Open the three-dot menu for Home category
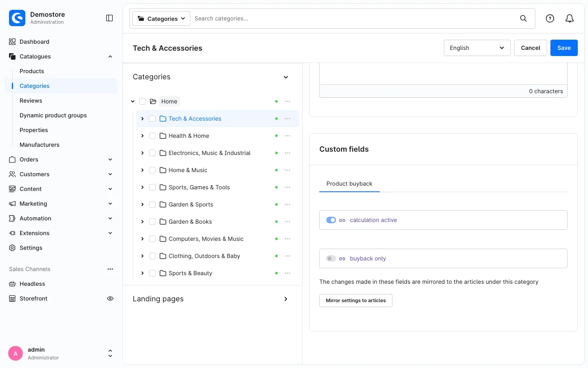 click(x=287, y=101)
